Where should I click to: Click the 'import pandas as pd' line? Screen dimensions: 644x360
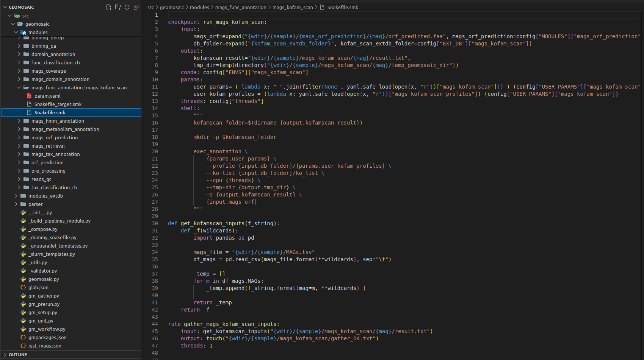(x=224, y=238)
